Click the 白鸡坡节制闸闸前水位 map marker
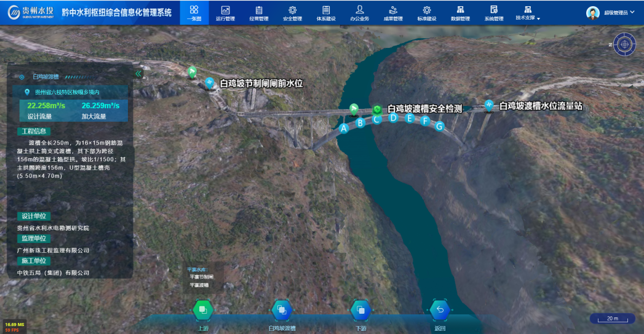644x334 pixels. coord(210,82)
